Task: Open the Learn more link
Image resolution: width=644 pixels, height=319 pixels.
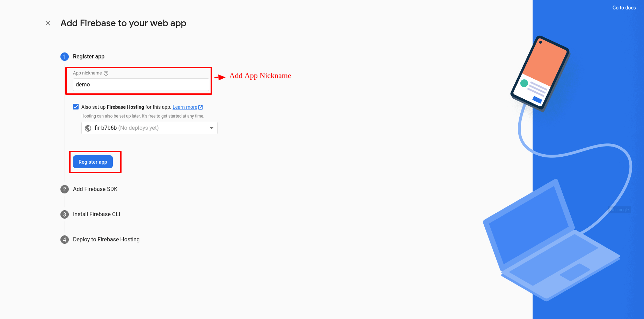Action: (185, 107)
